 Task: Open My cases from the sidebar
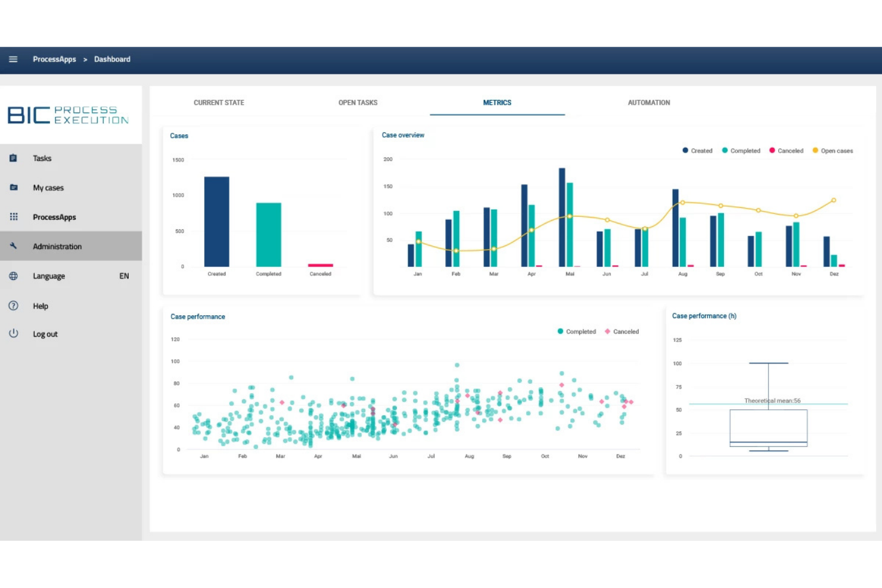(x=13, y=188)
